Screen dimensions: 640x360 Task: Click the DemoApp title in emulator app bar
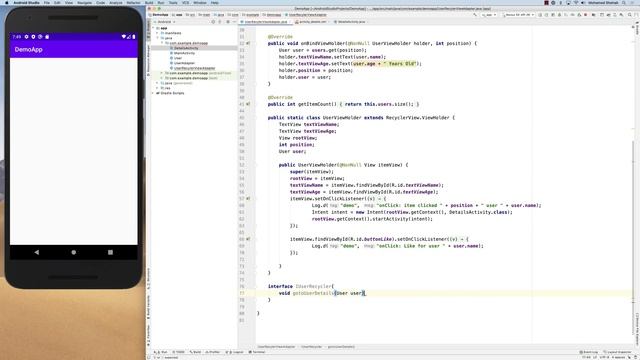click(x=29, y=49)
